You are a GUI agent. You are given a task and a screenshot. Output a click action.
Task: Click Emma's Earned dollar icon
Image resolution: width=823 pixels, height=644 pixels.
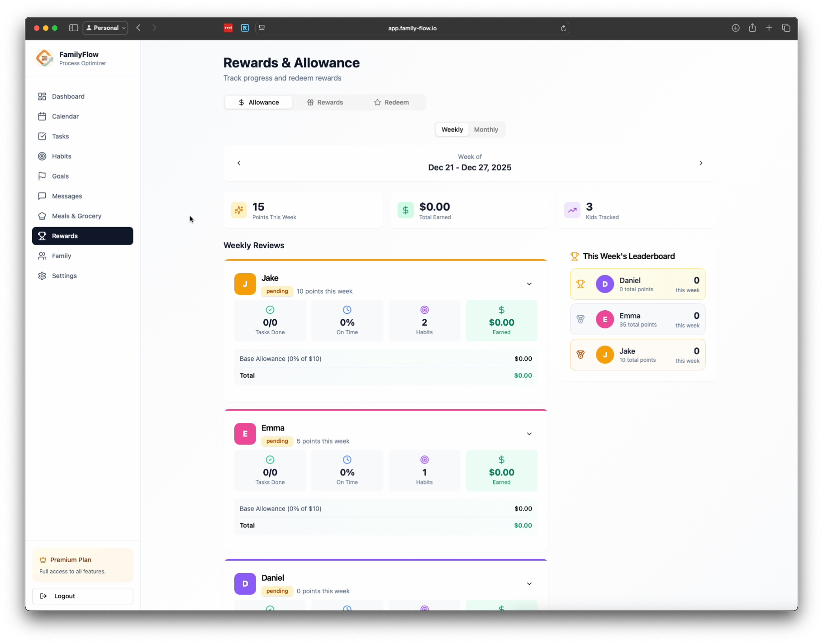[501, 459]
